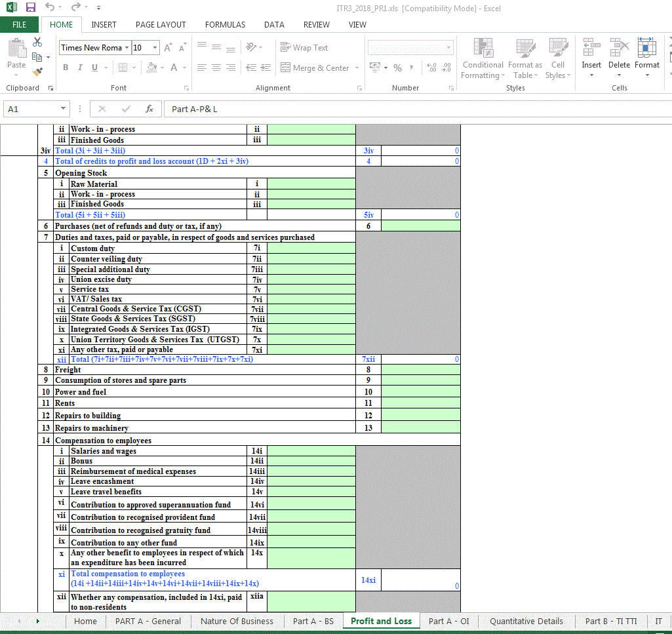
Task: Switch to the PAGE LAYOUT tab
Action: tap(161, 24)
